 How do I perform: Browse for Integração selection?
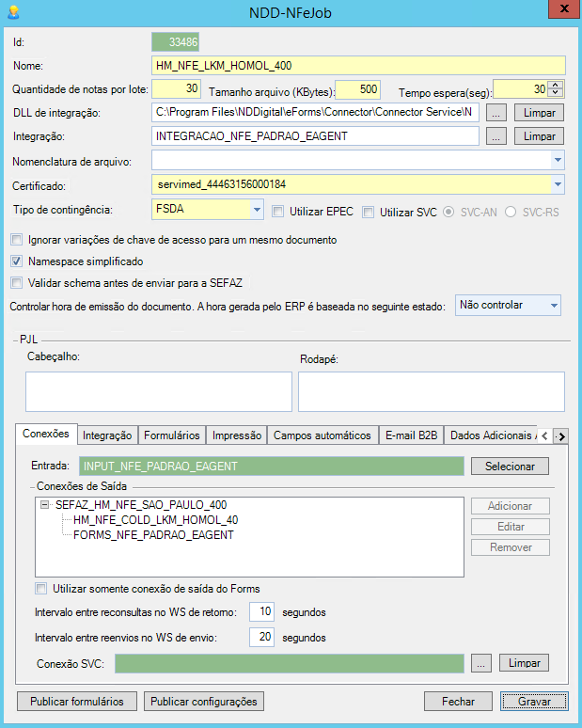point(496,136)
